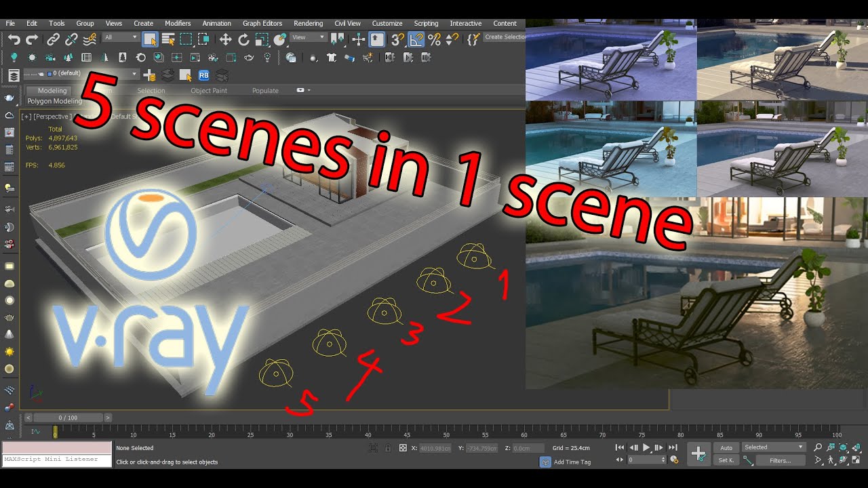Screen dimensions: 868x488
Task: Toggle Angle Snap button
Action: pos(416,40)
